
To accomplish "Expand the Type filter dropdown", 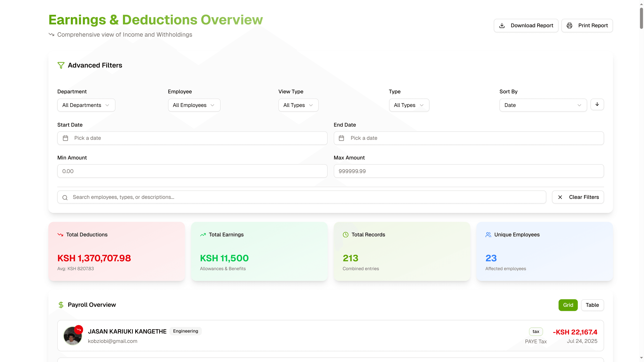I will [x=409, y=105].
